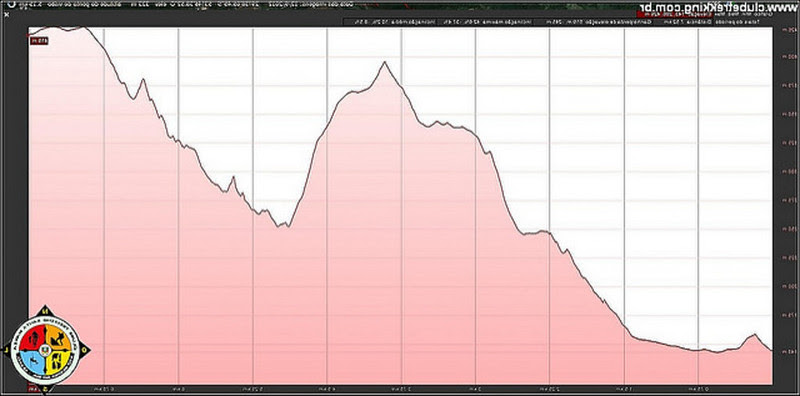Click the orange quadrant of the compass logo
The image size is (800, 396).
click(57, 338)
